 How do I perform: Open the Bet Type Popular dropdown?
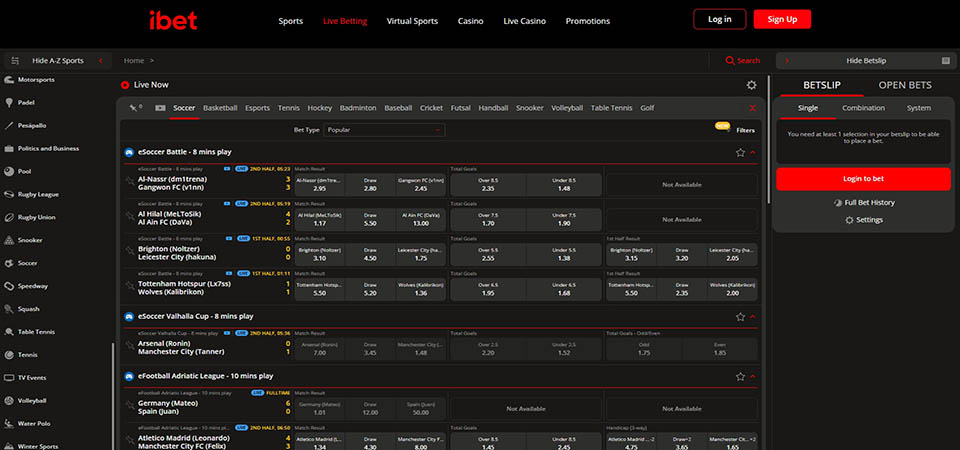coord(384,130)
